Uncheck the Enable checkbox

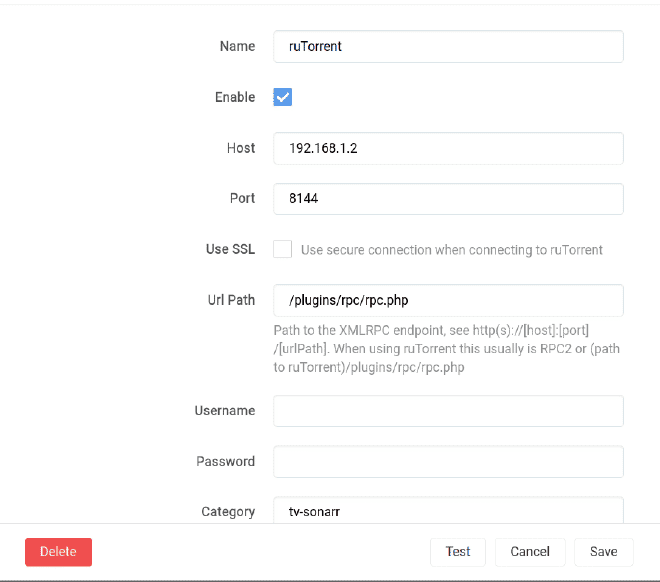click(x=282, y=97)
